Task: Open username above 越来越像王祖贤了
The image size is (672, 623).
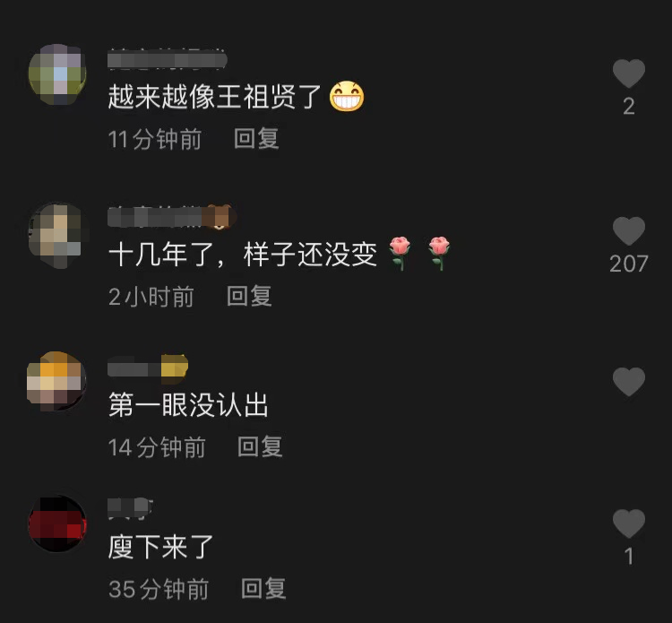Action: click(x=168, y=59)
